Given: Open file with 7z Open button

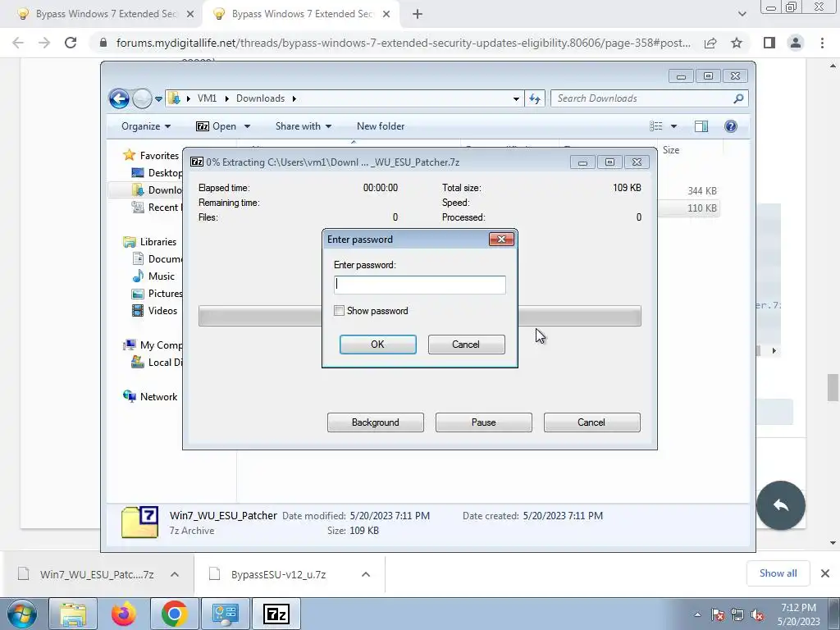Looking at the screenshot, I should (x=217, y=126).
